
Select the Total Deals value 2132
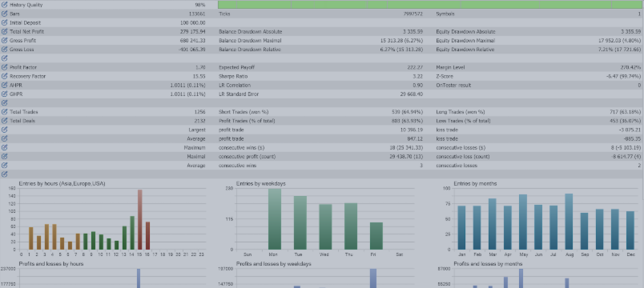[200, 121]
